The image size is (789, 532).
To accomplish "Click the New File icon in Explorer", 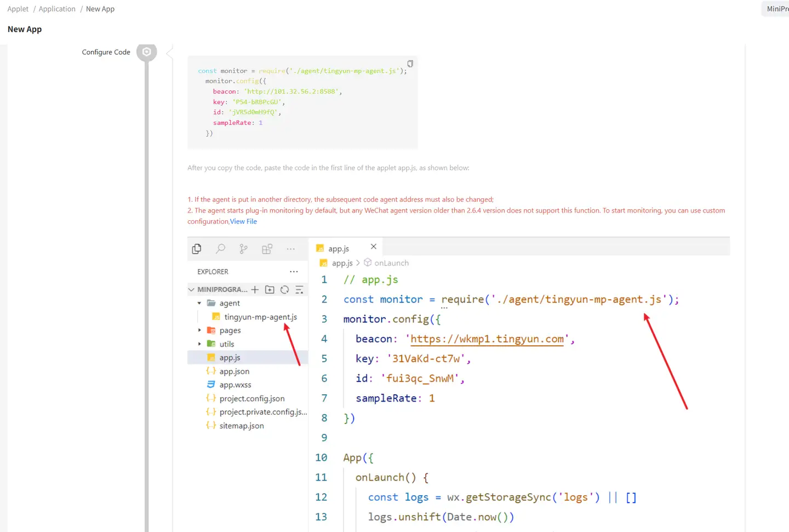I will 255,289.
